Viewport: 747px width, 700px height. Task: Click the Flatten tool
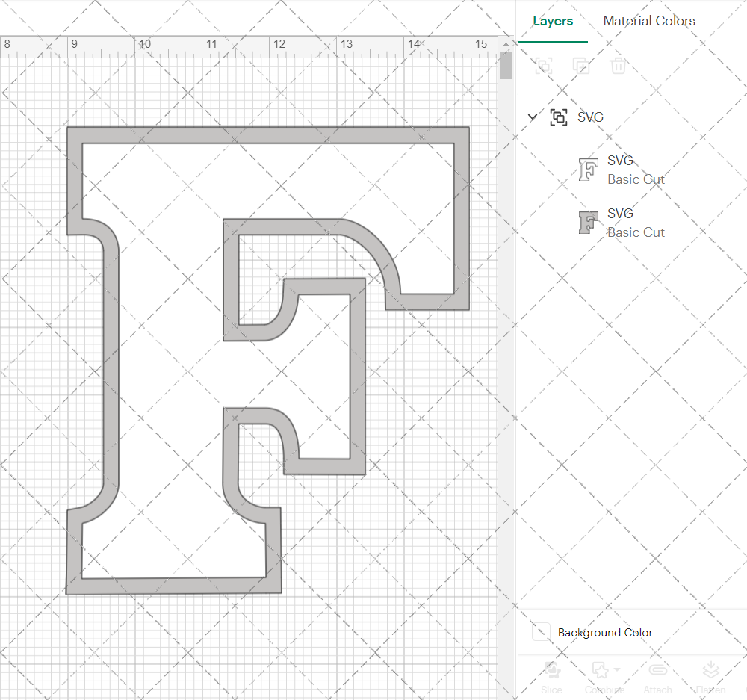(710, 677)
